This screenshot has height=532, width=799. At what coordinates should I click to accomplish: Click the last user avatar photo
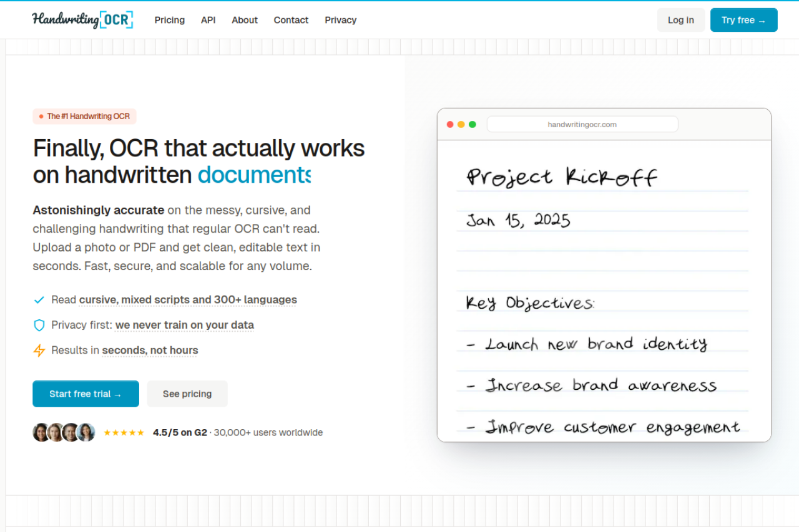[86, 432]
